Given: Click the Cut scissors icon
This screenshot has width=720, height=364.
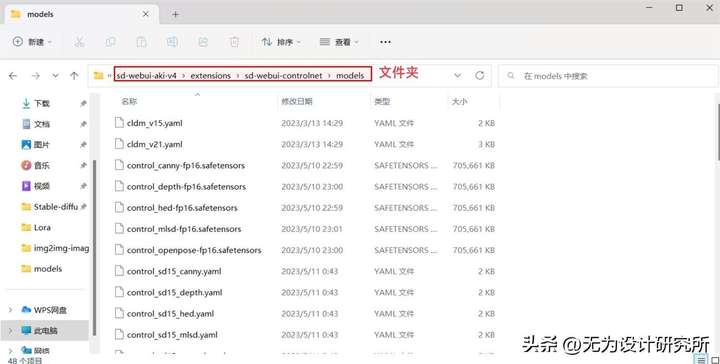Looking at the screenshot, I should click(x=79, y=42).
